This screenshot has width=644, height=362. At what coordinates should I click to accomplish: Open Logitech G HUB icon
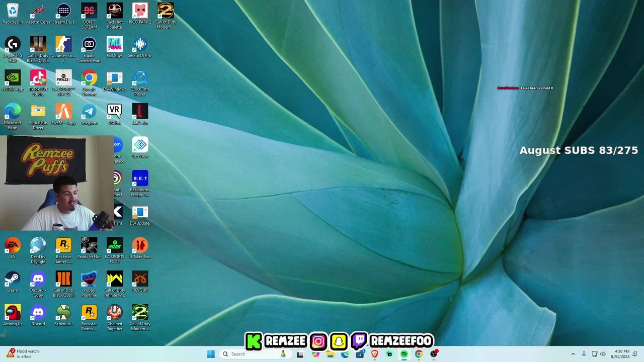(13, 50)
